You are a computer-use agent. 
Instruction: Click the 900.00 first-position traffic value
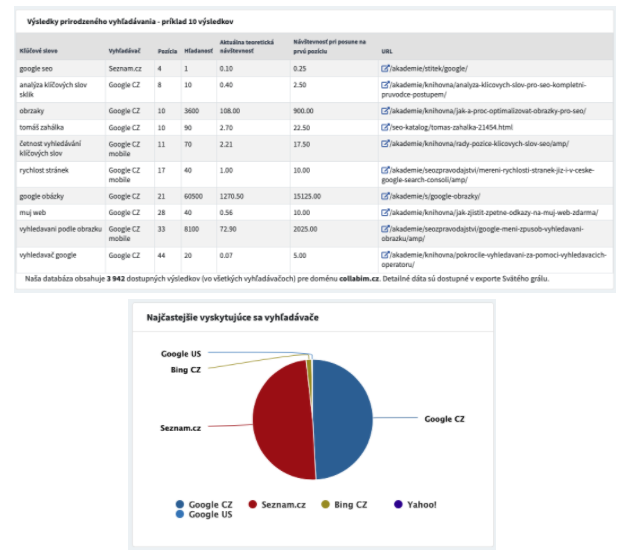coord(303,111)
